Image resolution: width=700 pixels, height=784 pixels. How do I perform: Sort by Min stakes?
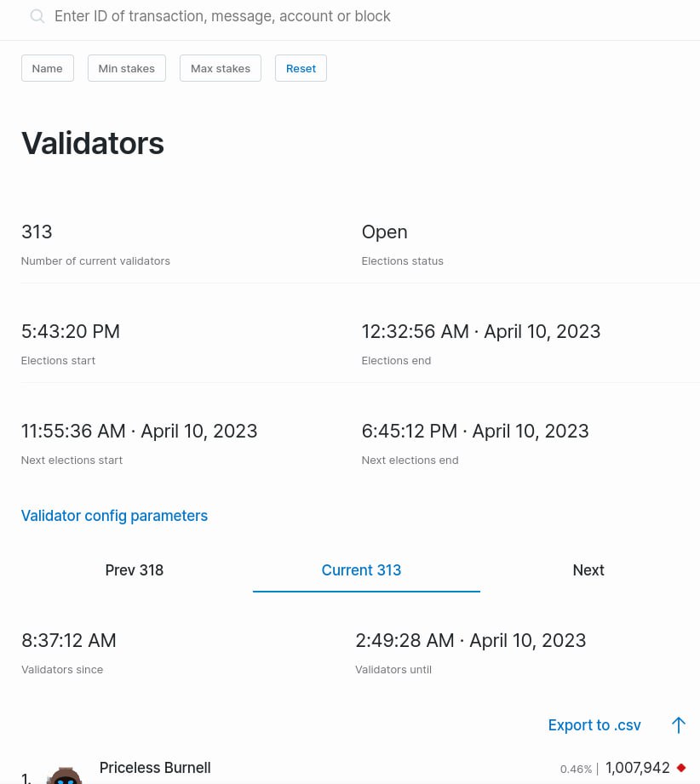[x=127, y=68]
